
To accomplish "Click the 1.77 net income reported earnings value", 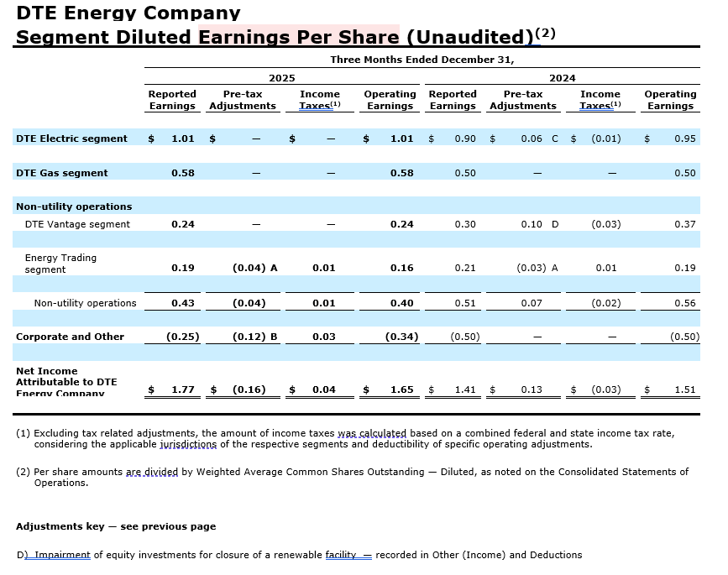I will [182, 389].
